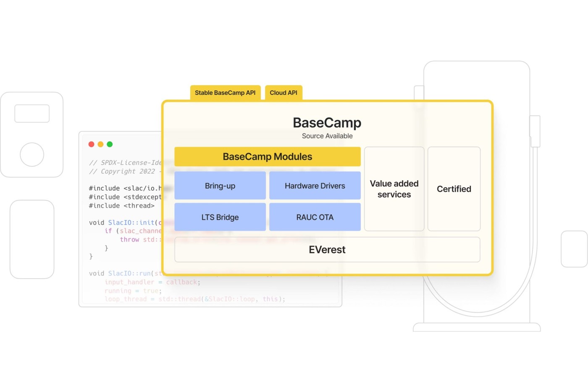Open the Value added services box
This screenshot has width=588, height=392.
point(394,189)
